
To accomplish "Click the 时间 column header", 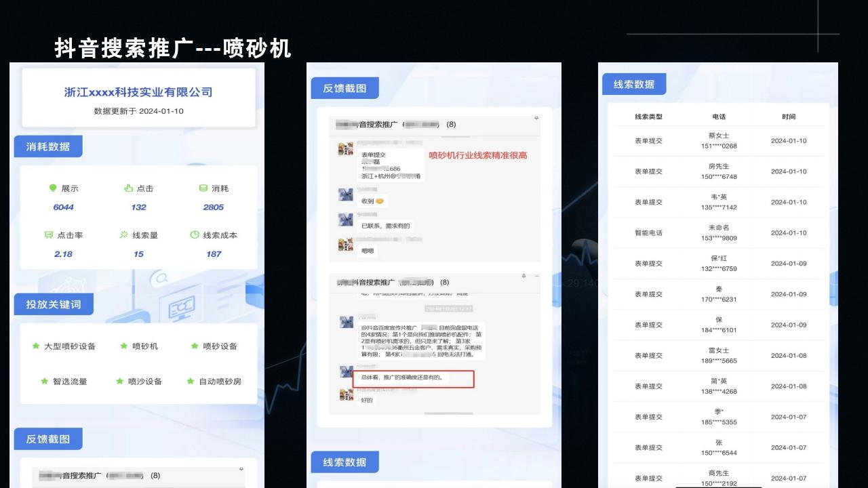I will pos(789,117).
